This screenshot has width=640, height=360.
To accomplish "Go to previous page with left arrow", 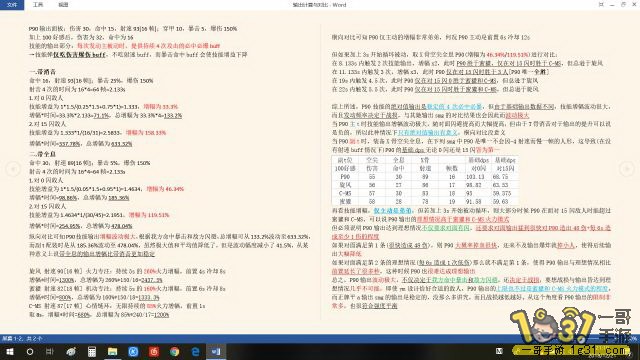I will pyautogui.click(x=13, y=169).
